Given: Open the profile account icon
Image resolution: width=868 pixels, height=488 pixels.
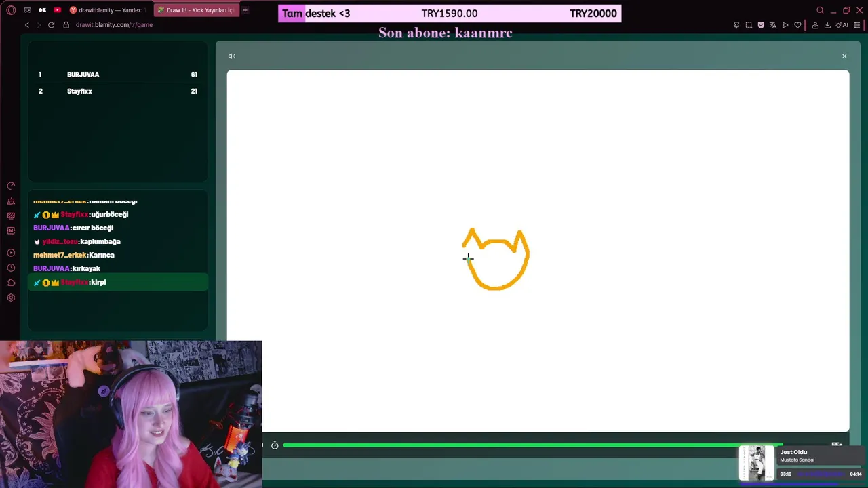Looking at the screenshot, I should [x=815, y=25].
